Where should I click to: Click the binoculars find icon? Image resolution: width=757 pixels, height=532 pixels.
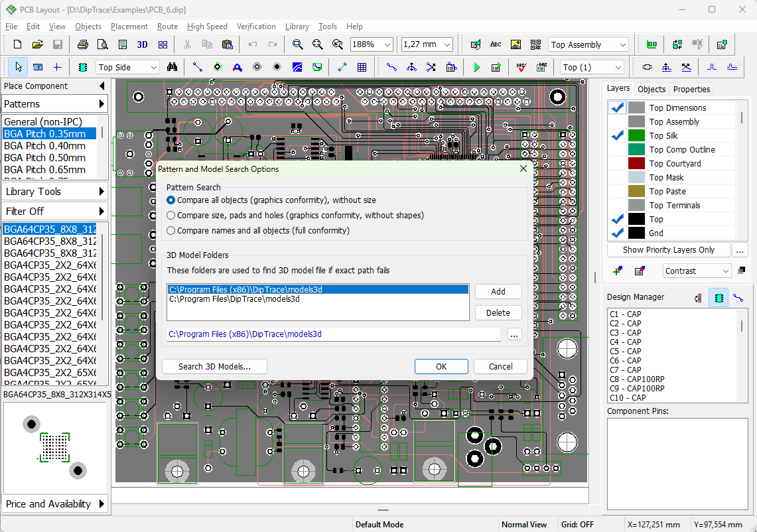coord(172,67)
